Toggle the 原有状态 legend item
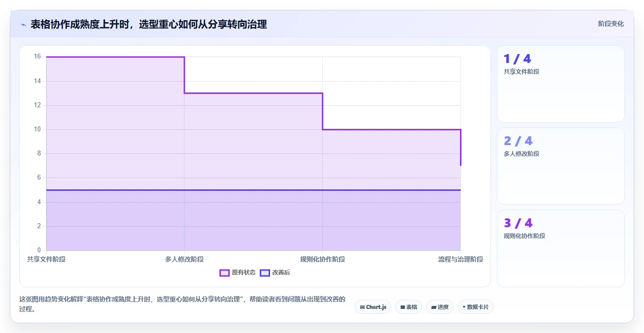The image size is (644, 333). [x=238, y=272]
